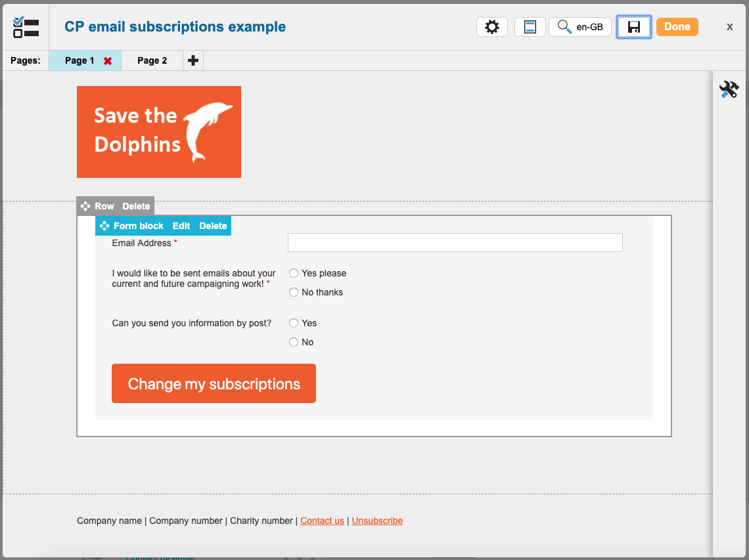Click the Row move handle icon
Screen dimensions: 749x560
(x=85, y=206)
